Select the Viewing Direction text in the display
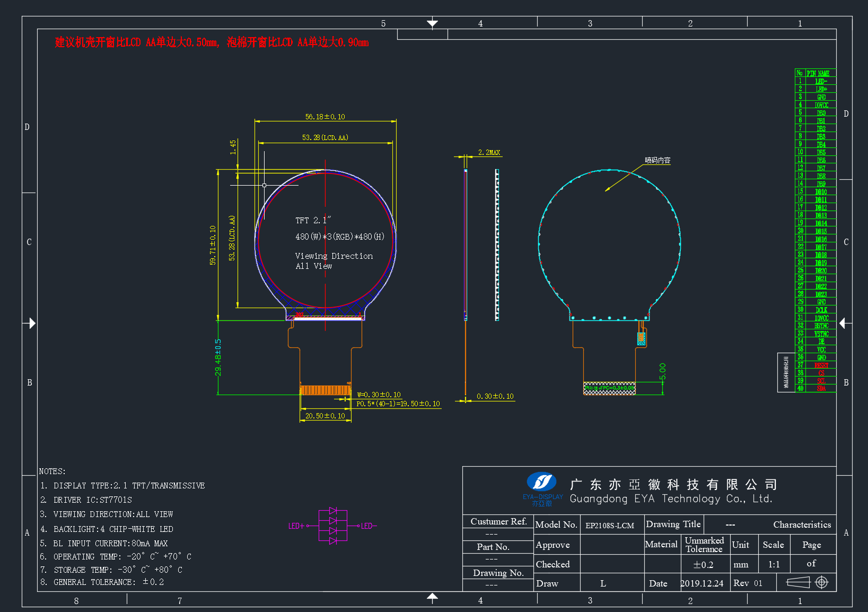The image size is (868, 612). 334,256
